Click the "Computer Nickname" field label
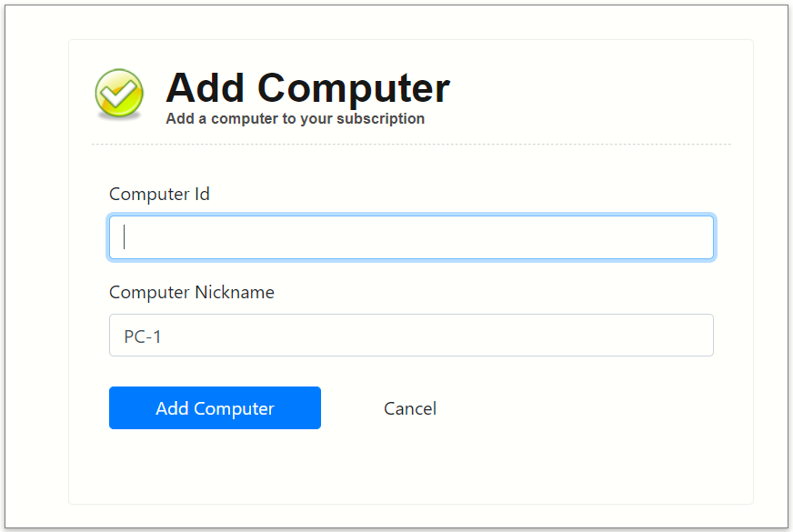The width and height of the screenshot is (793, 532). click(191, 292)
